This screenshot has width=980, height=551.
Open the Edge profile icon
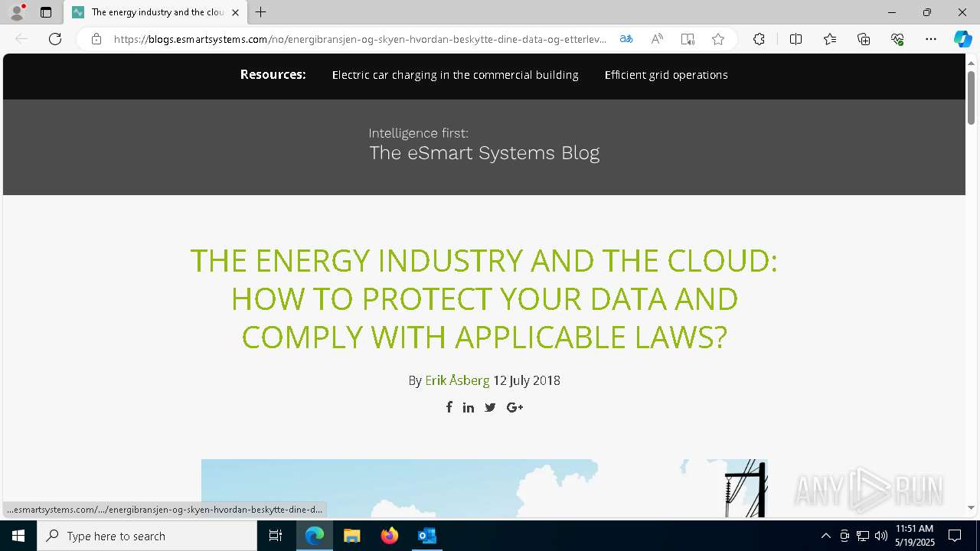pos(17,12)
